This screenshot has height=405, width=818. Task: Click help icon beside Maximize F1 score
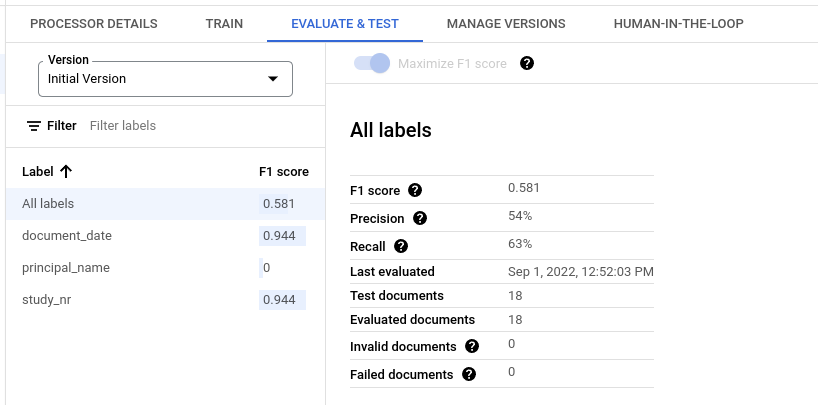pos(527,63)
